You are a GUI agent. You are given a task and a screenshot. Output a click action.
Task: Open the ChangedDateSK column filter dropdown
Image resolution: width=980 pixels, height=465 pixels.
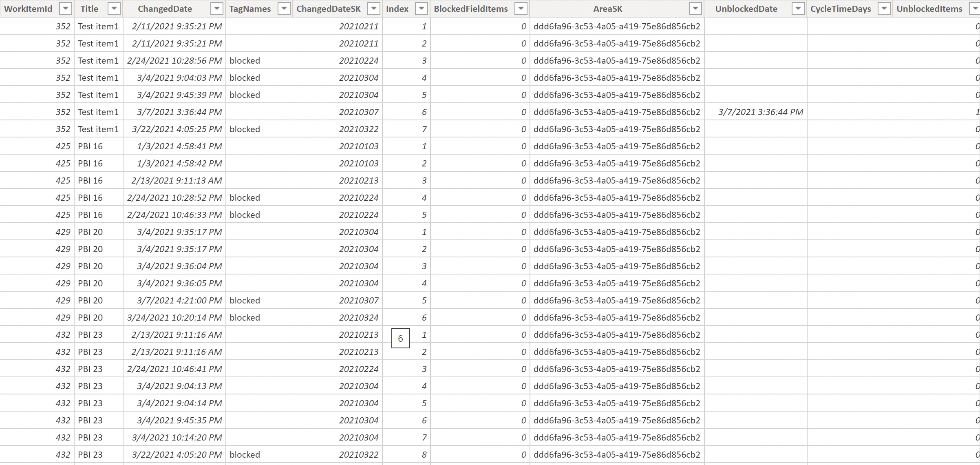point(373,9)
